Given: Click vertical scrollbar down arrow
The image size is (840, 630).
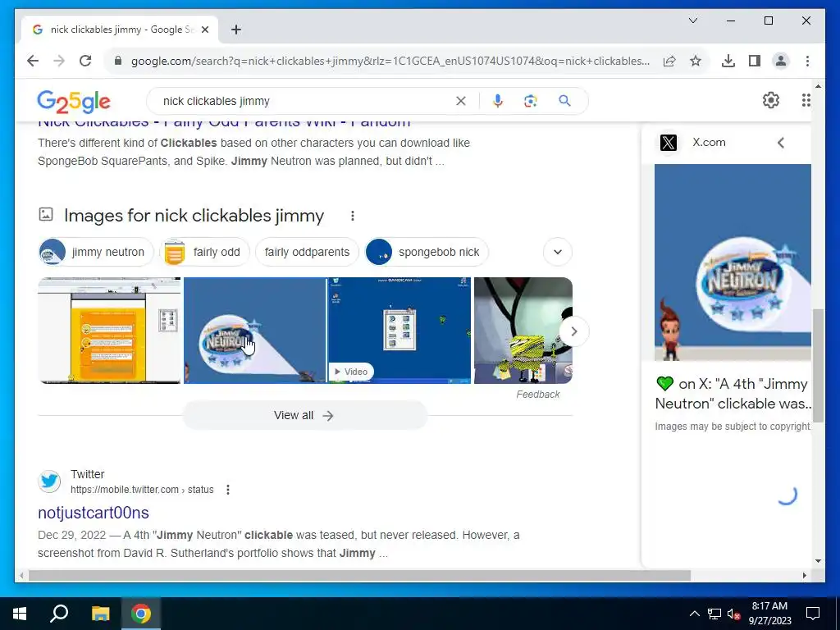Looking at the screenshot, I should click(x=818, y=561).
